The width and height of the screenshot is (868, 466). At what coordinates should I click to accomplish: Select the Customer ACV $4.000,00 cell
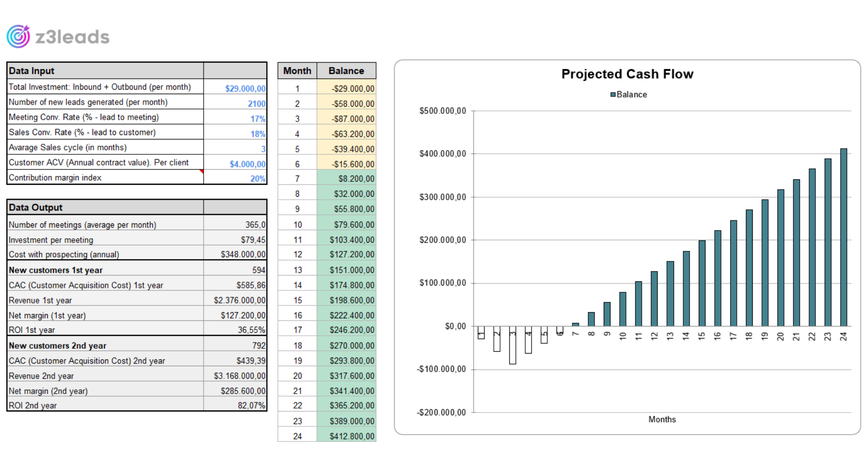coord(235,164)
